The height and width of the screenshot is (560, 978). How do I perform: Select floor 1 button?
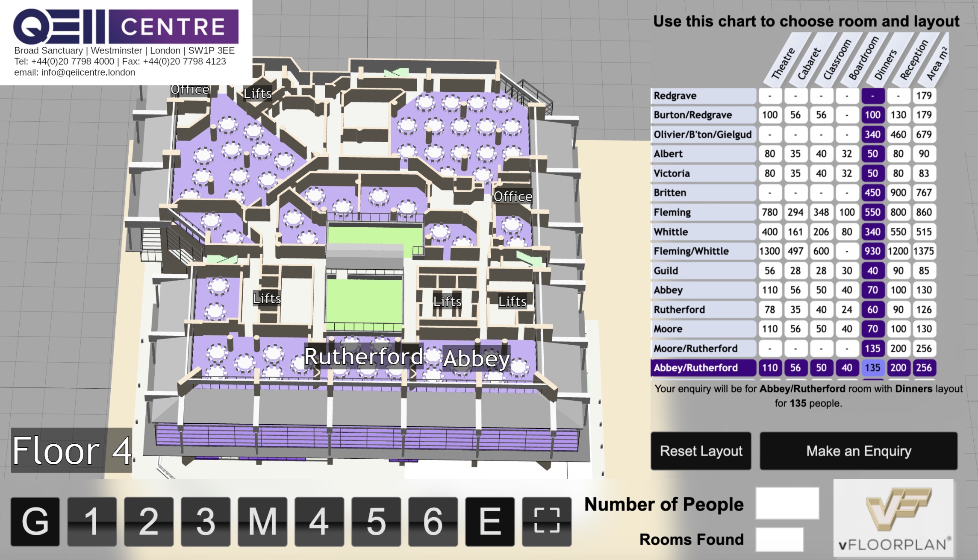[x=92, y=522]
